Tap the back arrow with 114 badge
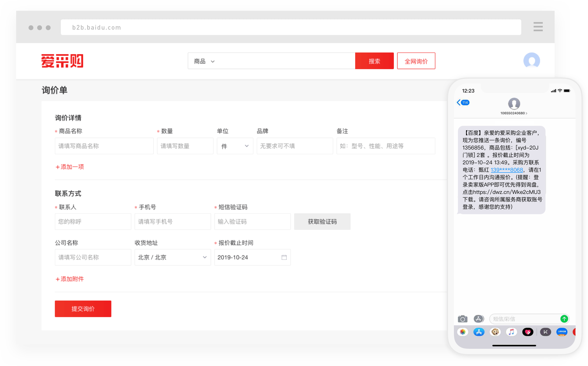Image resolution: width=588 pixels, height=366 pixels. (463, 103)
